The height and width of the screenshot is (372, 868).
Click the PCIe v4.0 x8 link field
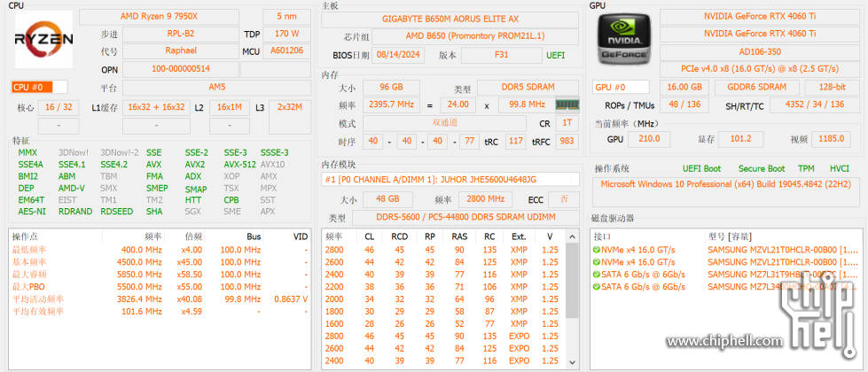tap(760, 69)
